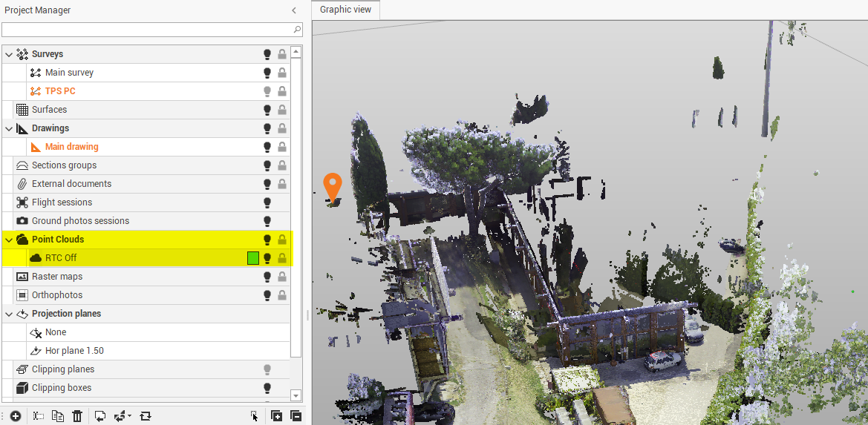Select the Hor plane 1.50 item
The width and height of the screenshot is (868, 425).
tap(74, 351)
